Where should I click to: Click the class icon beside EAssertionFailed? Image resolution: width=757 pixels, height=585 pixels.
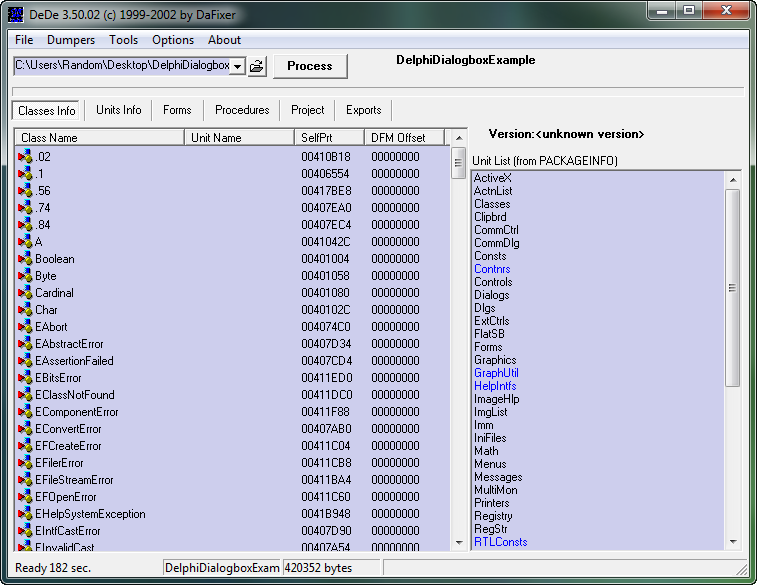[25, 361]
